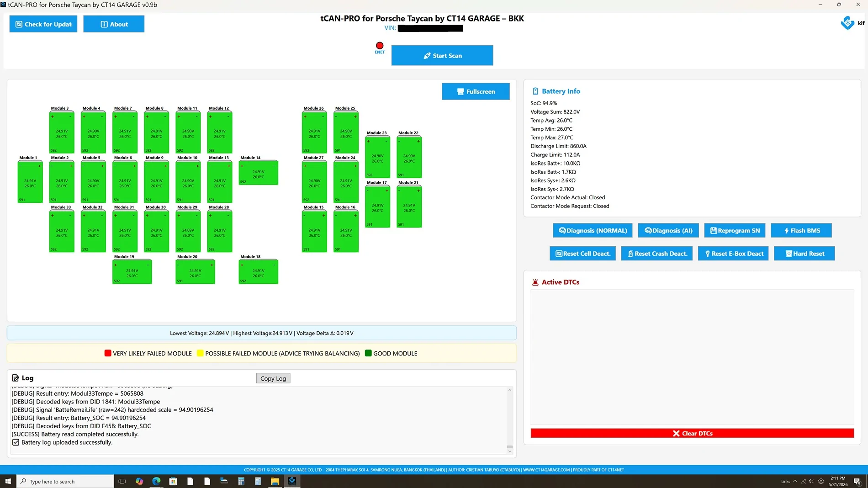This screenshot has height=488, width=868.
Task: Select the Module 26 battery tile
Action: coord(314,132)
